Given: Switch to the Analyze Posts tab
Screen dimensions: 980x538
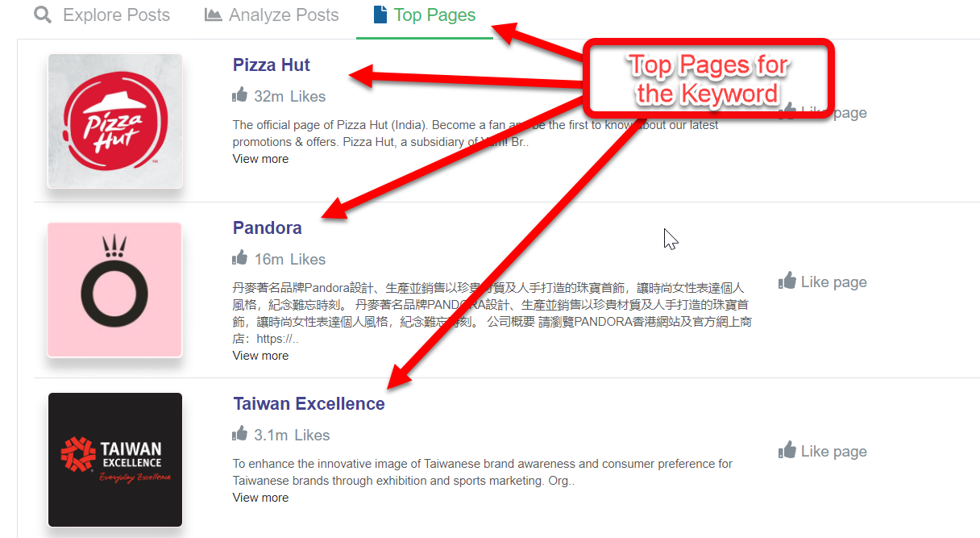Looking at the screenshot, I should [x=272, y=16].
